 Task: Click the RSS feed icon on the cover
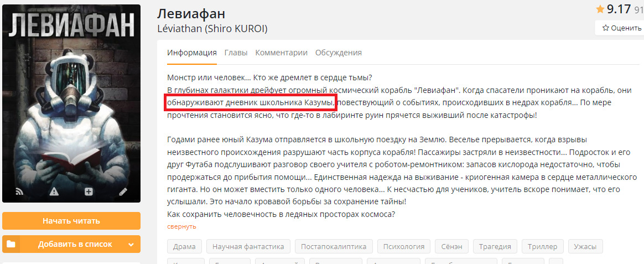(x=19, y=191)
